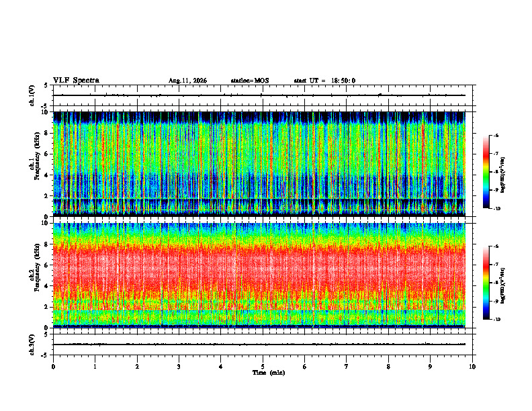Click the ch.1(V) waveform trace

tap(259, 95)
